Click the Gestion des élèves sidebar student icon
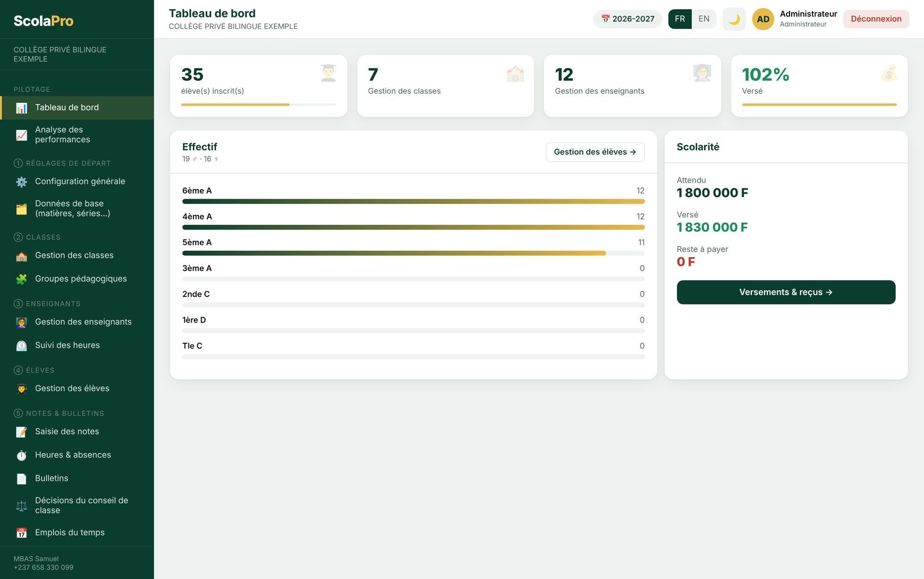 point(21,389)
